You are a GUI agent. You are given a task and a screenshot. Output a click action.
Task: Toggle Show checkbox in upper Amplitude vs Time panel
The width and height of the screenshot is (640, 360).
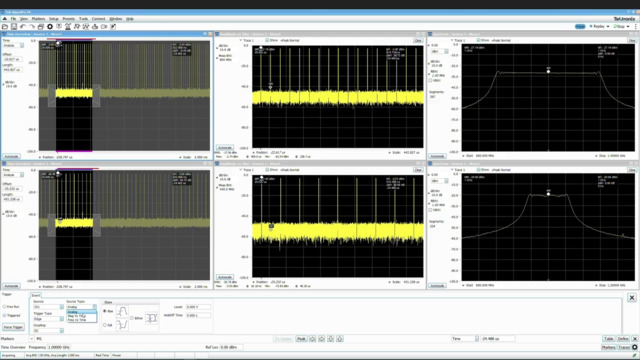click(267, 40)
